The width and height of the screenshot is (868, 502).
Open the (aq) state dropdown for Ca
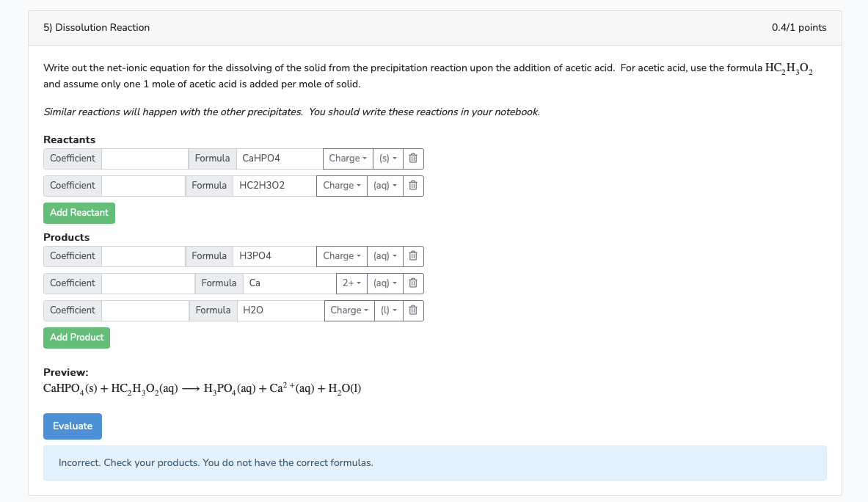pyautogui.click(x=385, y=283)
